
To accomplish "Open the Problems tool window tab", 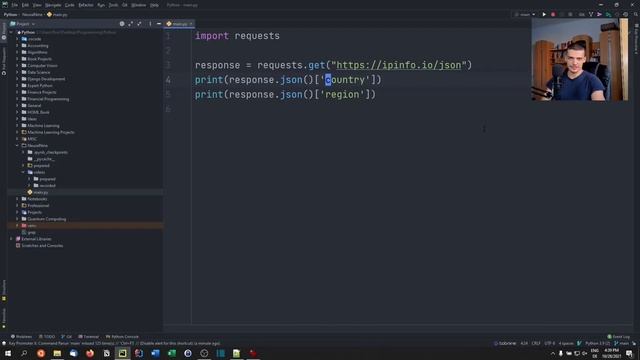I will coord(21,337).
